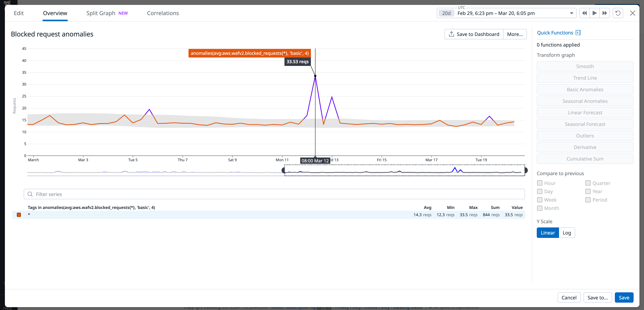Screen dimensions: 644x310
Task: Reset the time range with the restore icon
Action: coord(618,13)
